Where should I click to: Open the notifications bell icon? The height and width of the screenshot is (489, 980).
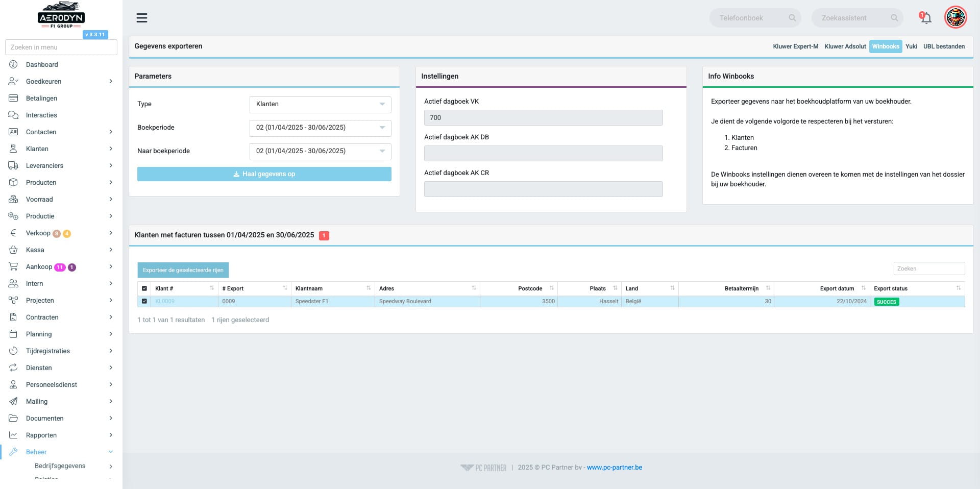click(925, 18)
